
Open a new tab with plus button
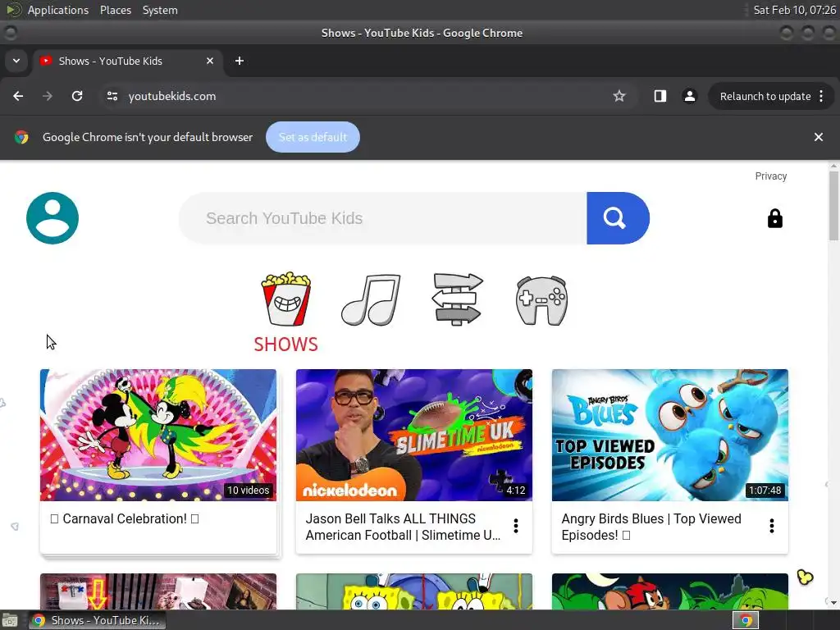tap(240, 61)
